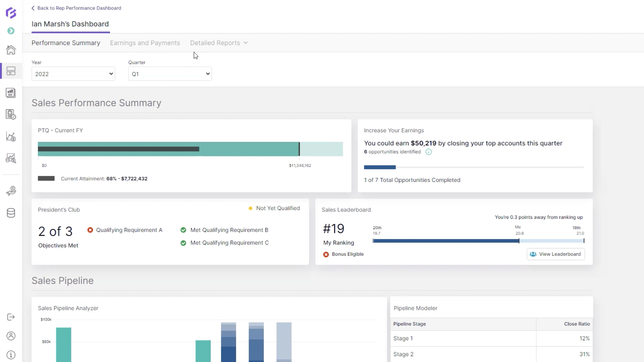The image size is (644, 362).
Task: Expand the sidebar with green arrow button
Action: (11, 31)
